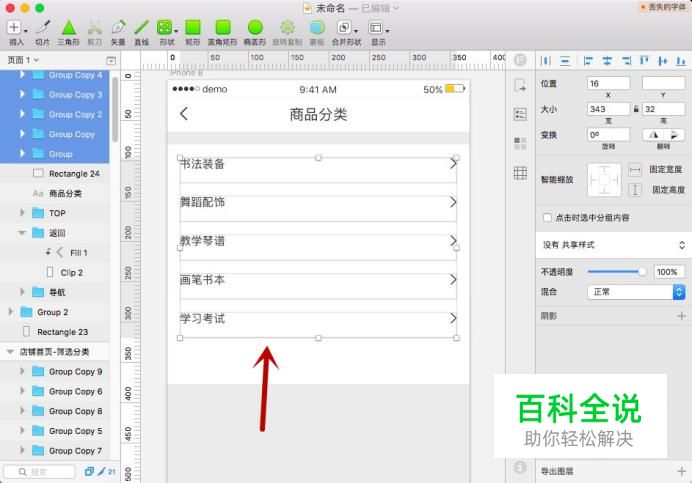Select the Group Copy 6 layer
The image size is (692, 483).
55,391
